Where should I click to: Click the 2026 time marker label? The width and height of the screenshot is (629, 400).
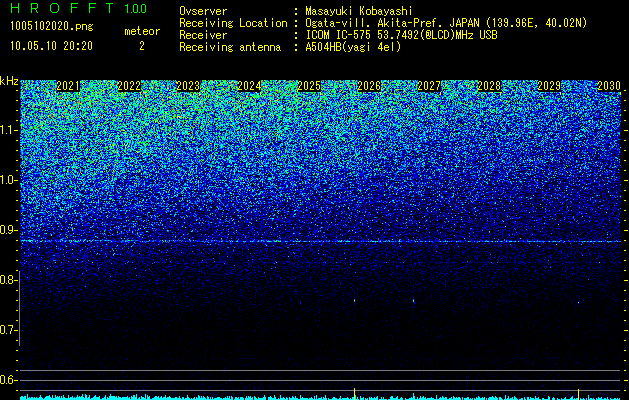369,86
